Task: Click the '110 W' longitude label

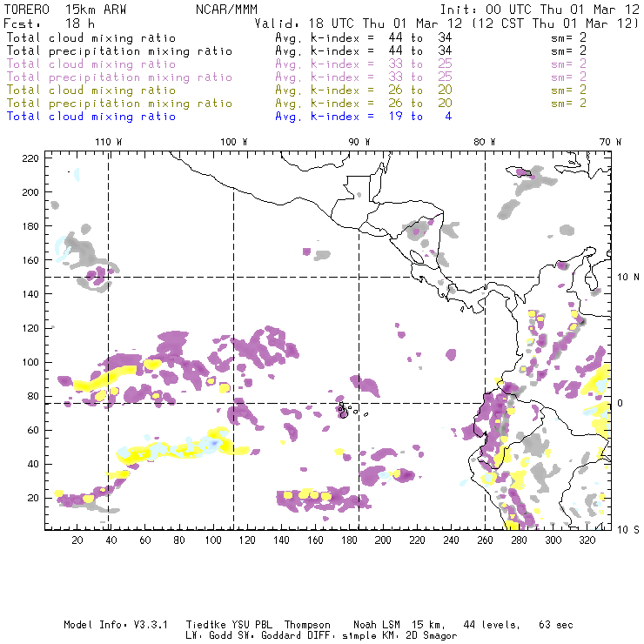Action: pyautogui.click(x=109, y=142)
